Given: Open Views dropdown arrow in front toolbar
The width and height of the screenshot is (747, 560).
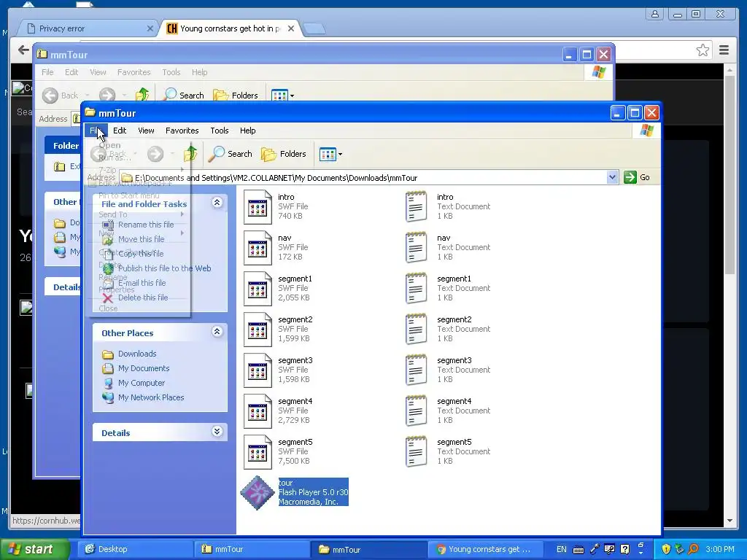Looking at the screenshot, I should tap(340, 155).
